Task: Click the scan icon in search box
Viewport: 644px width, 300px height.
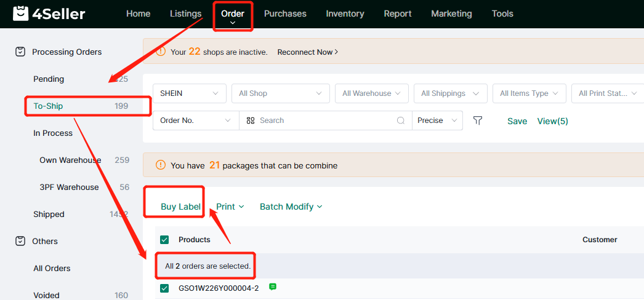Action: (251, 120)
